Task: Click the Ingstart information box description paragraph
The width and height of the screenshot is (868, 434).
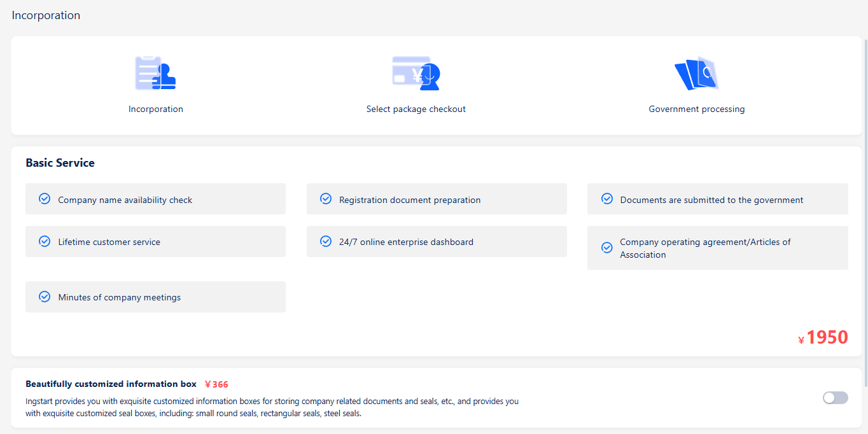Action: 272,407
